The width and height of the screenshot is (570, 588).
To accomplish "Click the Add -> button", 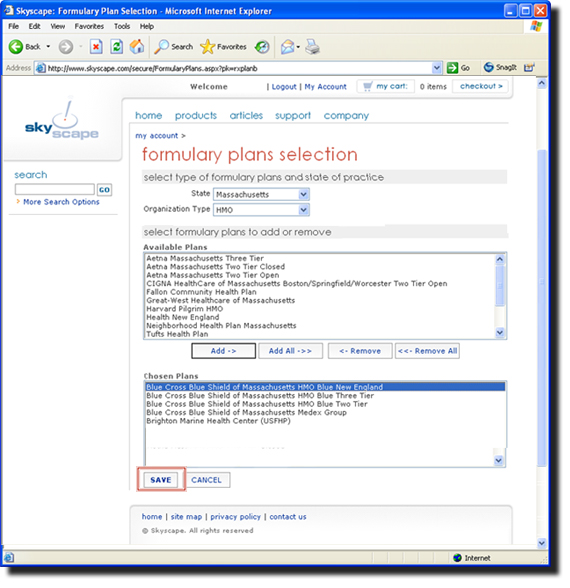I will 224,351.
